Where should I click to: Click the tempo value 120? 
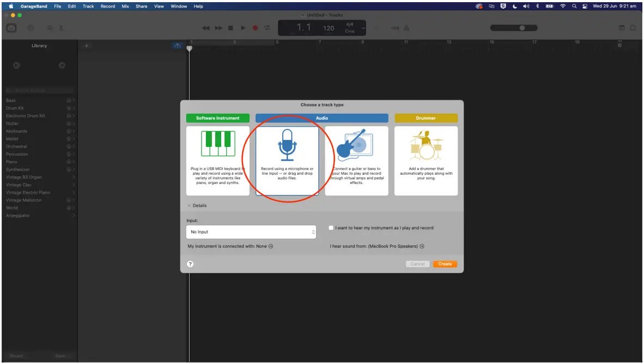click(x=329, y=28)
